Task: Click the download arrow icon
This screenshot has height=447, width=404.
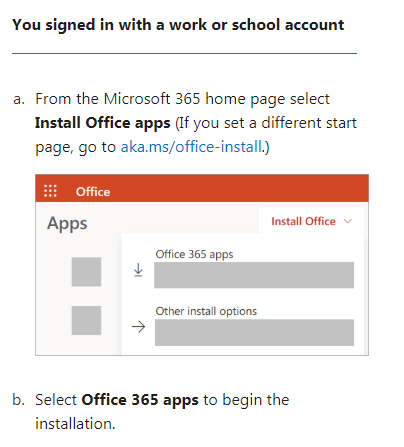Action: (x=138, y=270)
